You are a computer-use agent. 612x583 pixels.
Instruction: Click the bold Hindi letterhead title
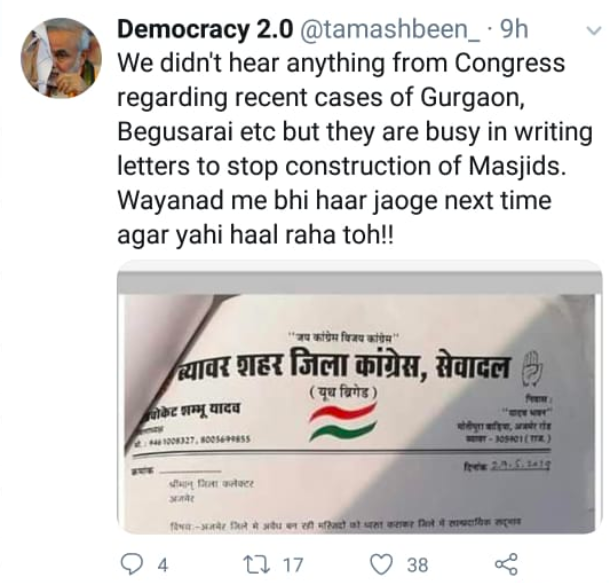343,367
